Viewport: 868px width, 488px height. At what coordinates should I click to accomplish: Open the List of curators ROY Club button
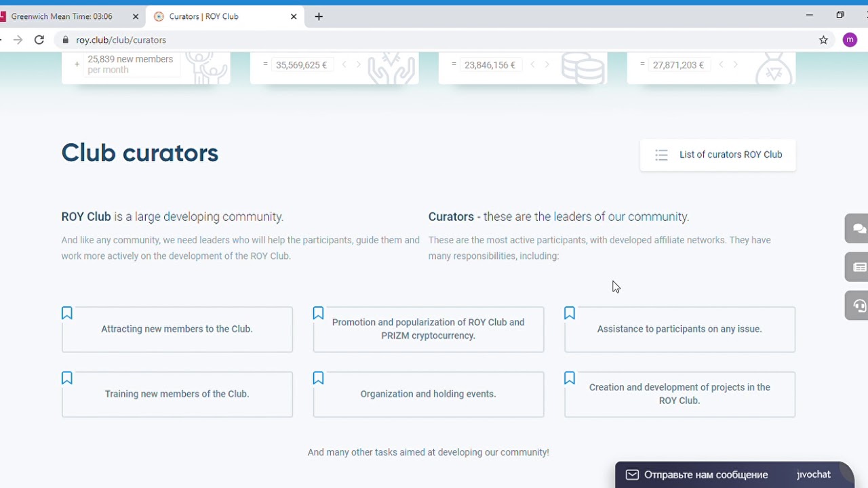point(717,155)
